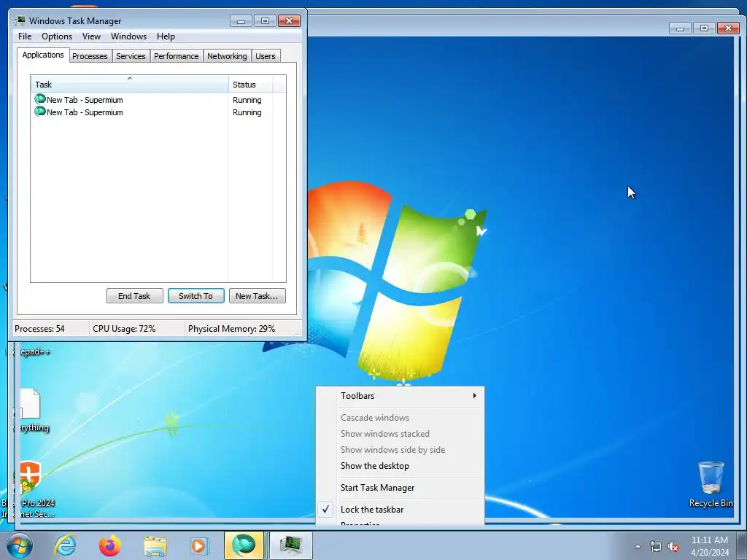
Task: Activate Task Manager taskbar button
Action: 290,545
